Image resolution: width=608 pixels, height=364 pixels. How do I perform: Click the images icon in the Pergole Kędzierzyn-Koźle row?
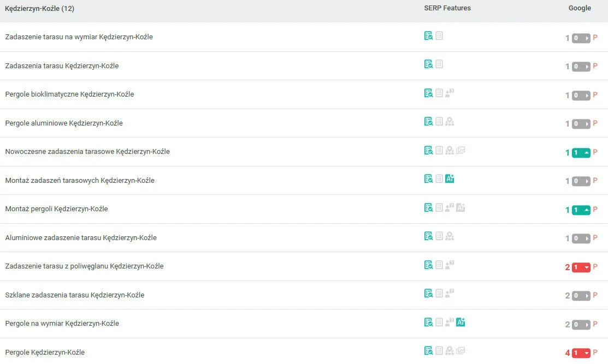[x=461, y=350]
